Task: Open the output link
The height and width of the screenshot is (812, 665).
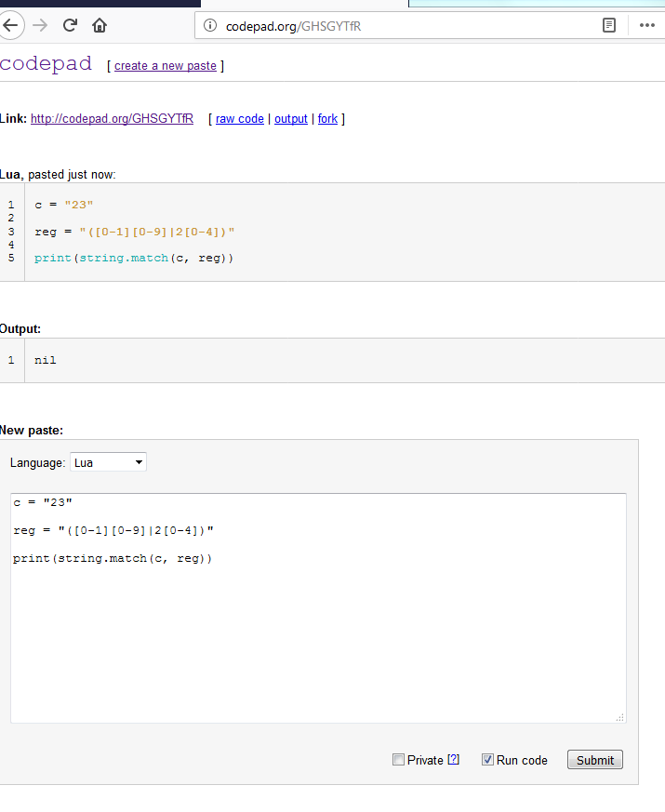Action: (291, 118)
